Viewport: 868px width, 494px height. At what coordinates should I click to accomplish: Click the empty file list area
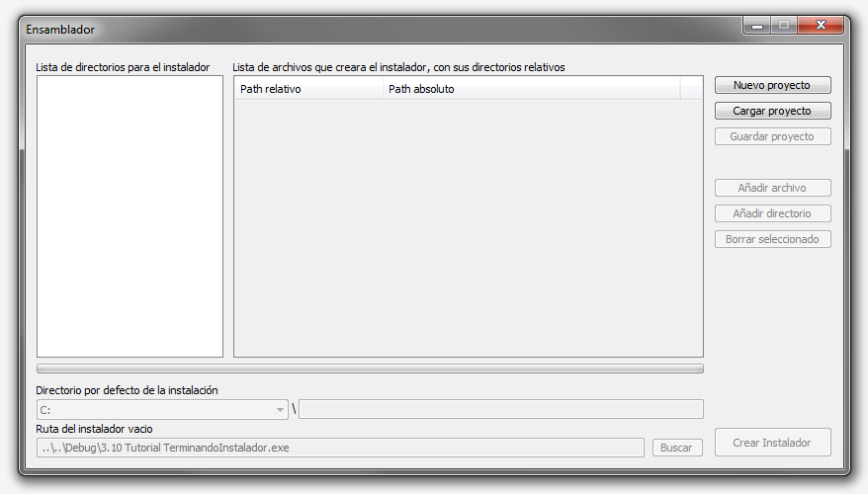468,227
